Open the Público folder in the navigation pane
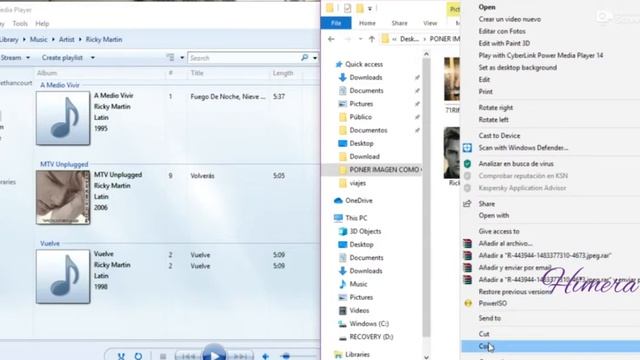This screenshot has height=360, width=640. (360, 117)
